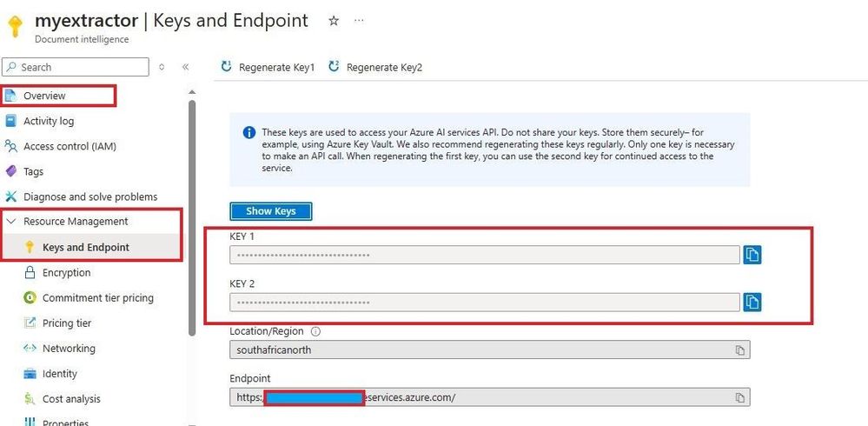868x426 pixels.
Task: Regenerate Key1
Action: pos(268,67)
